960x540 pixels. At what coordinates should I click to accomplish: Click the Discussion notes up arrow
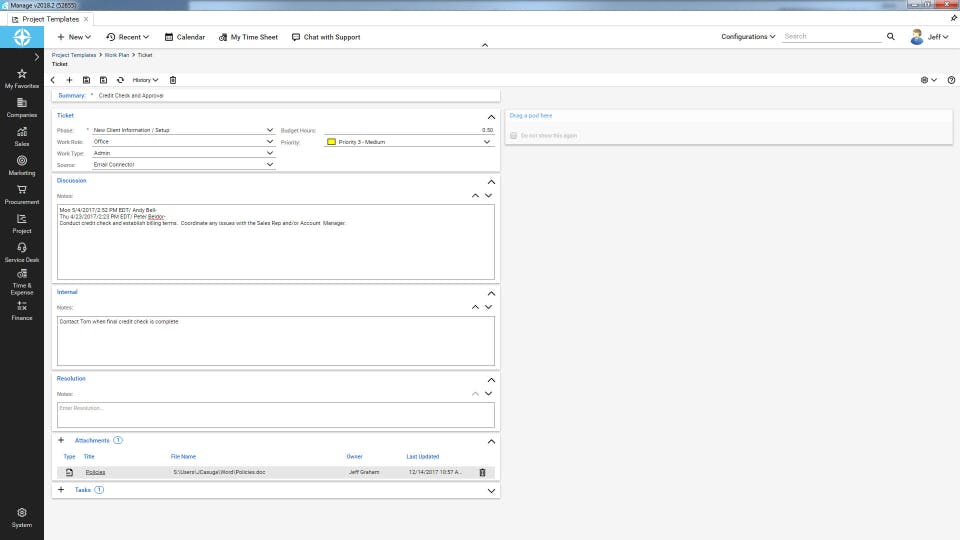[x=475, y=195]
